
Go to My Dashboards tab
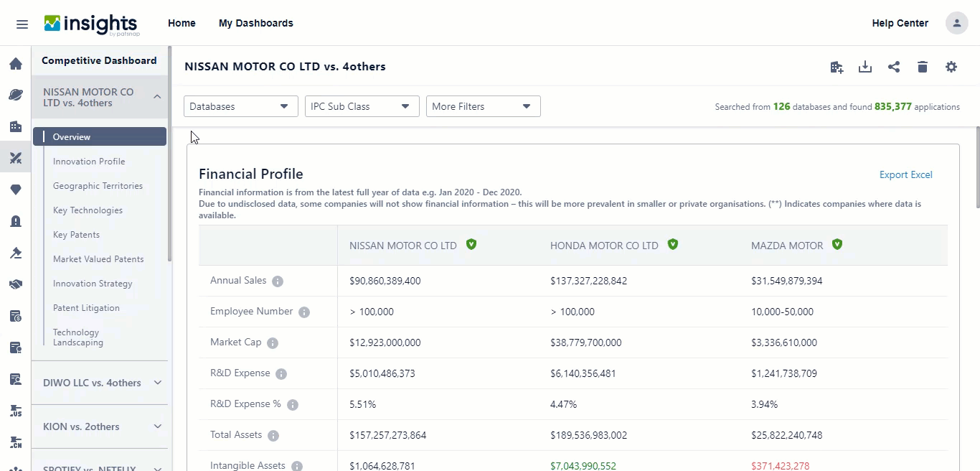pyautogui.click(x=256, y=23)
